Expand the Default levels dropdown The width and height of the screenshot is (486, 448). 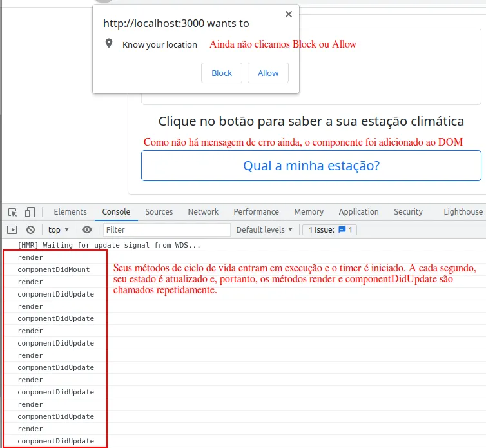[x=264, y=229]
